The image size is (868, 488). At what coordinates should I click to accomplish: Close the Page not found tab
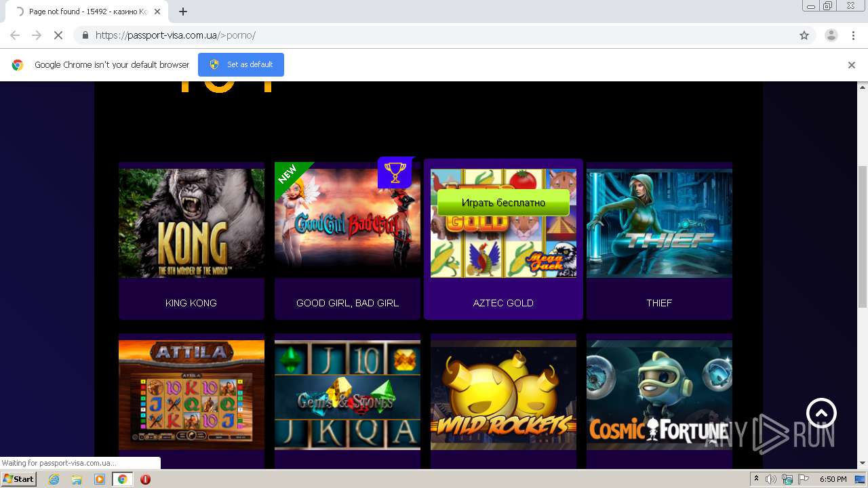pos(158,12)
